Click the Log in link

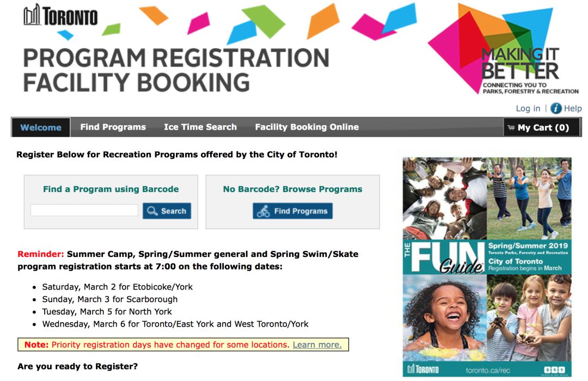(x=528, y=108)
